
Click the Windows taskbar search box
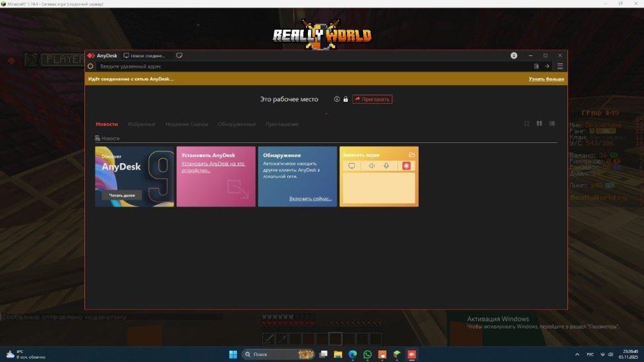click(x=278, y=354)
